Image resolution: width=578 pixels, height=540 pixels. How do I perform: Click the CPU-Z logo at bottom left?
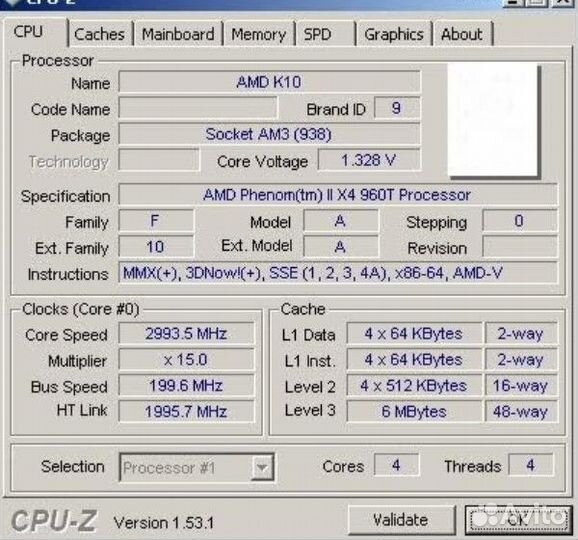point(54,520)
